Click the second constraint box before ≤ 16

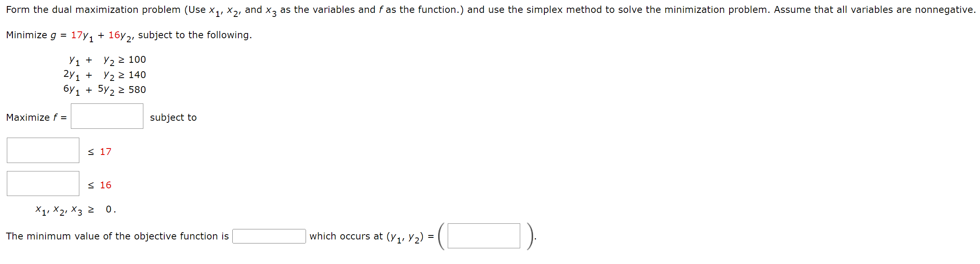click(x=43, y=184)
